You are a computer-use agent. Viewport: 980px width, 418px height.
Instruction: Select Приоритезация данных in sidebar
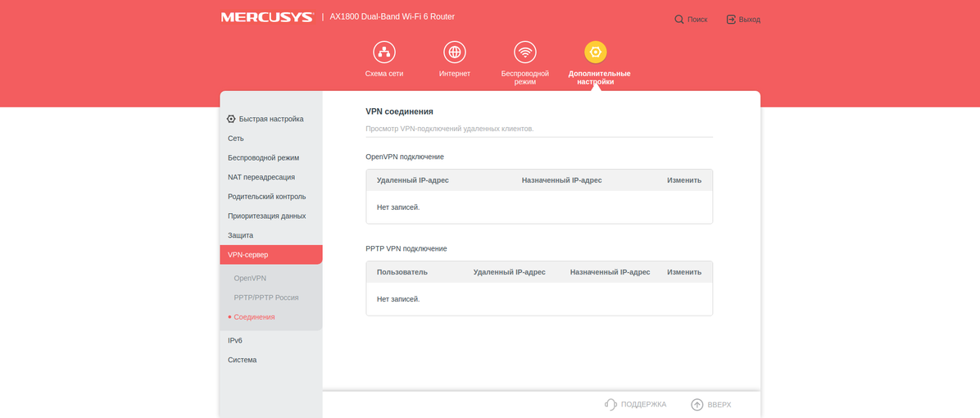click(266, 216)
